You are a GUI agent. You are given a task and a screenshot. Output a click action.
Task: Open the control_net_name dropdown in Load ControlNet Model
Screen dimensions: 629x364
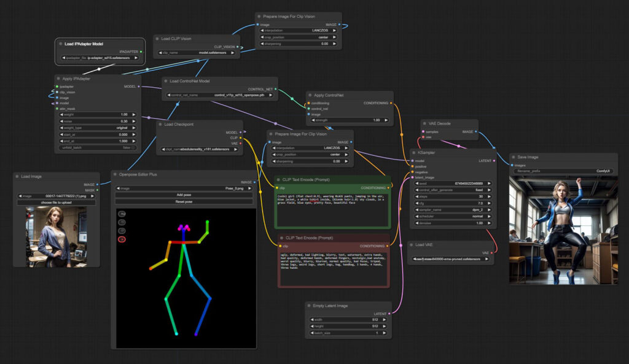pyautogui.click(x=220, y=95)
